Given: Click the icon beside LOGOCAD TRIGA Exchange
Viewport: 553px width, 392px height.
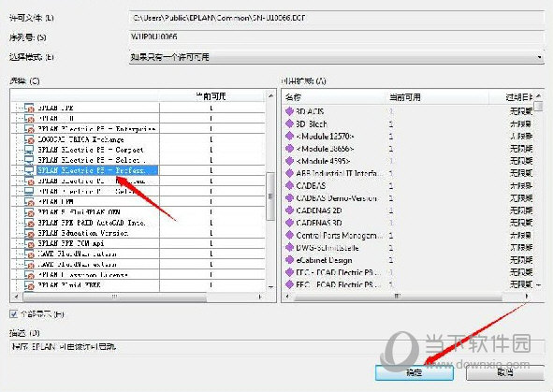Looking at the screenshot, I should pyautogui.click(x=29, y=139).
